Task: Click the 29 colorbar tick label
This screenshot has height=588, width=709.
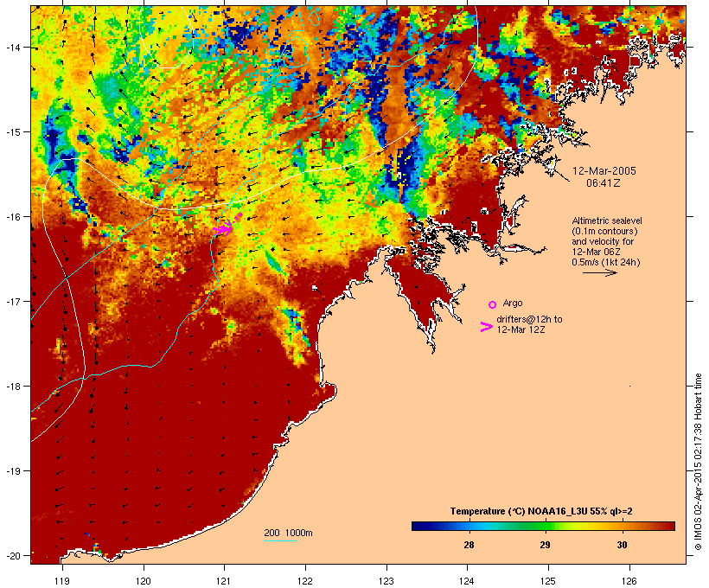Action: 546,545
